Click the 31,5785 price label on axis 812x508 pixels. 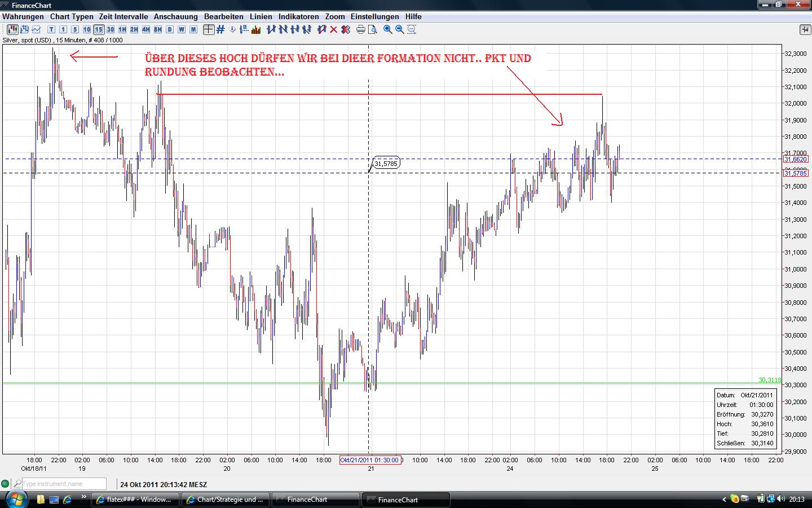[x=796, y=173]
